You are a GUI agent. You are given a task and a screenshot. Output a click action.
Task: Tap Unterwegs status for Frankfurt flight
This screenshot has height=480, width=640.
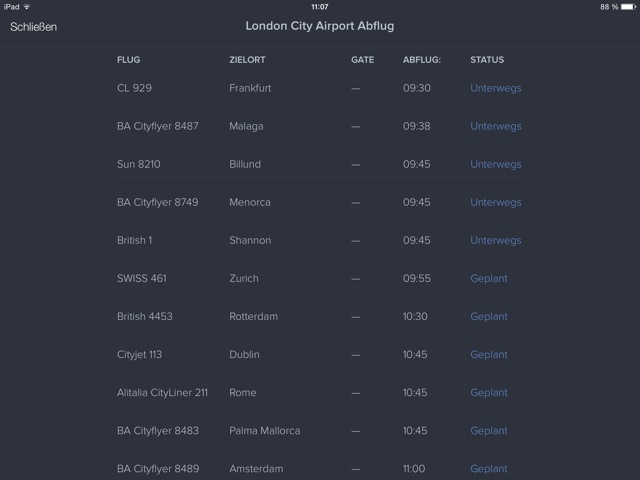click(495, 88)
